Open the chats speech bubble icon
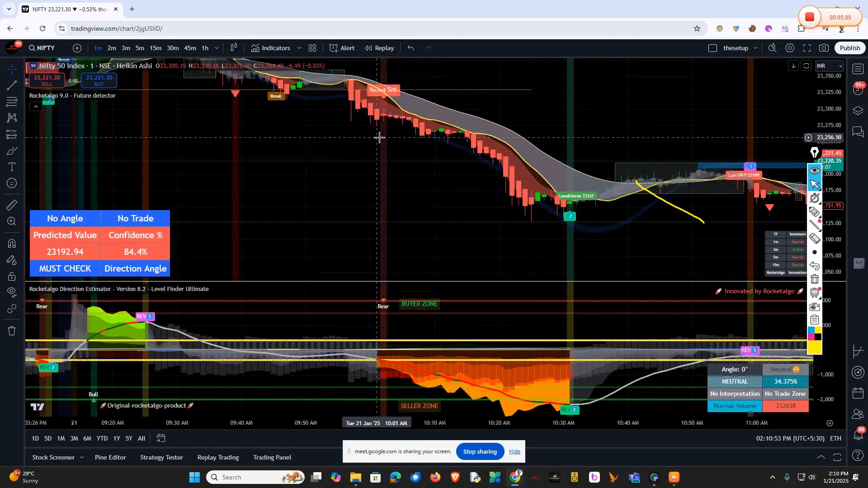 (x=858, y=131)
